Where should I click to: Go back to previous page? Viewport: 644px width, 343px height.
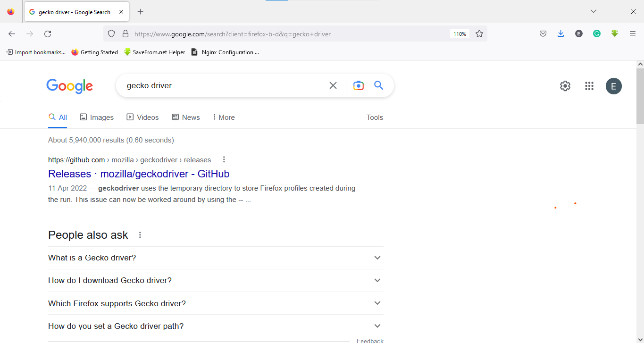tap(12, 33)
